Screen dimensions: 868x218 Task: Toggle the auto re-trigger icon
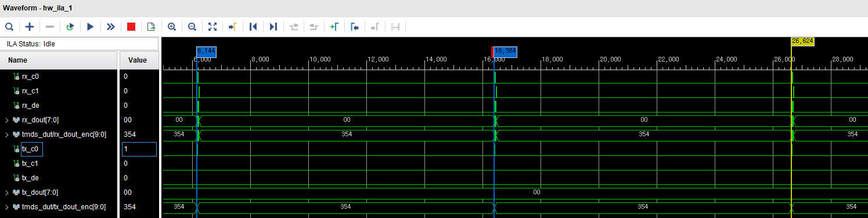point(70,27)
